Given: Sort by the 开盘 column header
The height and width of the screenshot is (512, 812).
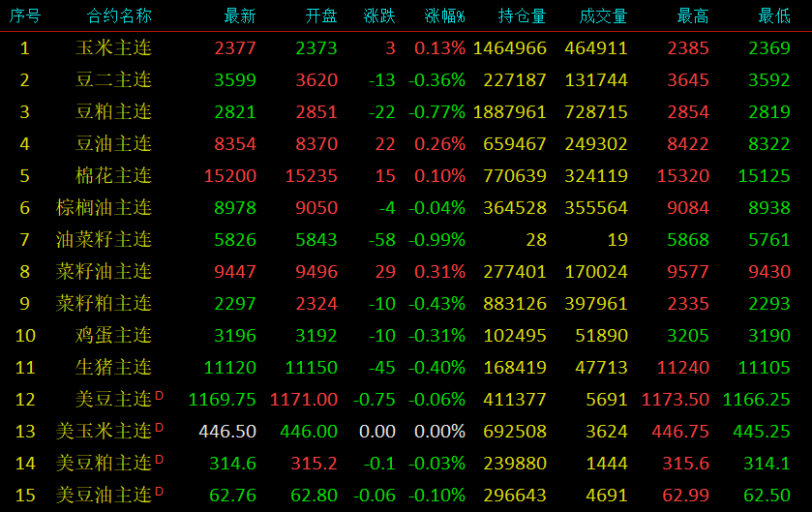Looking at the screenshot, I should (x=321, y=16).
